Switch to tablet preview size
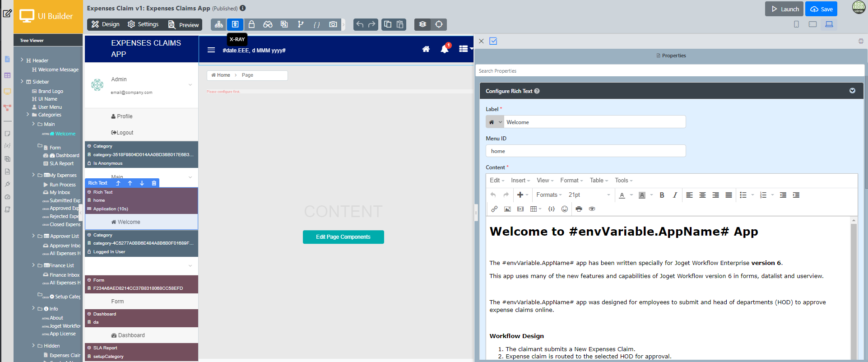The height and width of the screenshot is (362, 868). [x=812, y=24]
